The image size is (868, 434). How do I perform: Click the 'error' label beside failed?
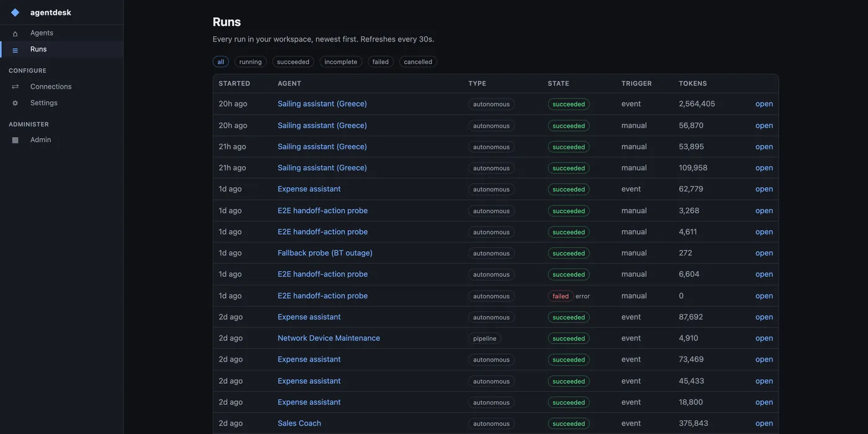(x=583, y=296)
